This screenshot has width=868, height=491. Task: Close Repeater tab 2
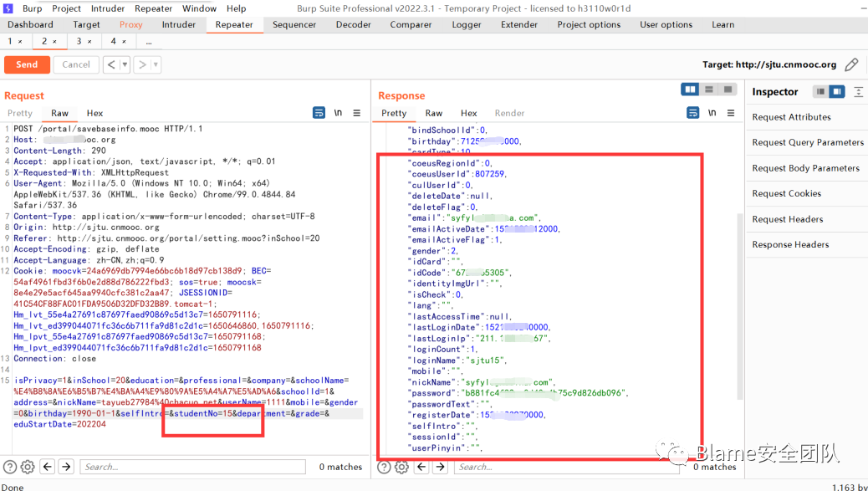pyautogui.click(x=55, y=42)
